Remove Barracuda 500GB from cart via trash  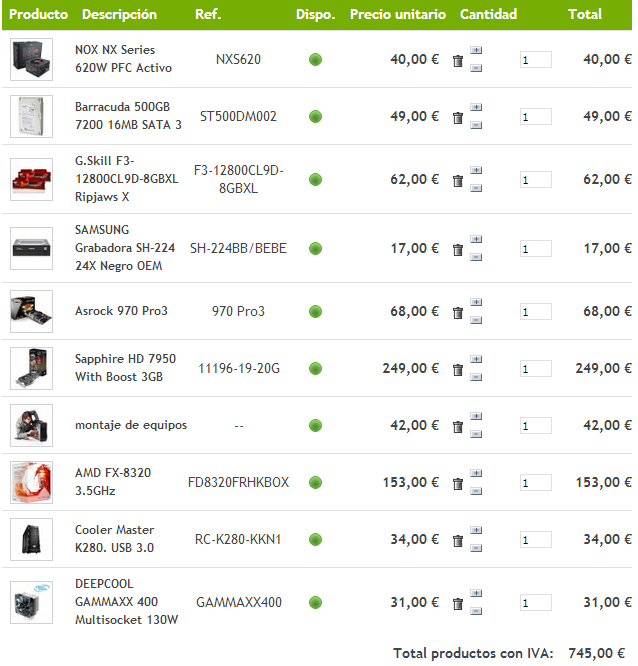tap(457, 118)
